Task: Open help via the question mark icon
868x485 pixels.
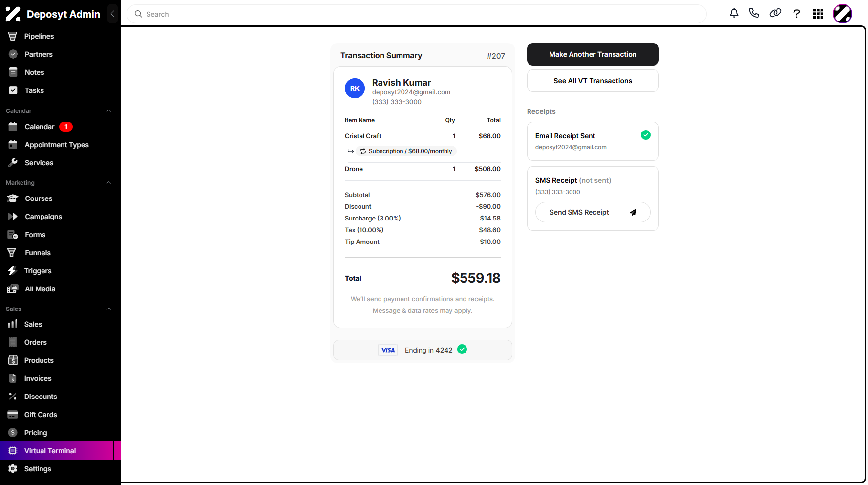Action: (797, 14)
